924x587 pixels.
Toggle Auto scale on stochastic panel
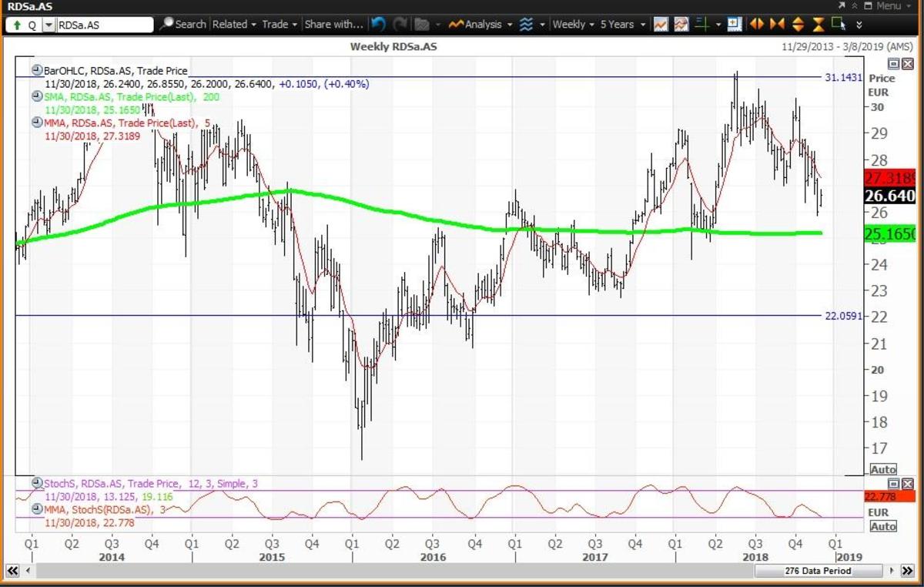tap(883, 526)
